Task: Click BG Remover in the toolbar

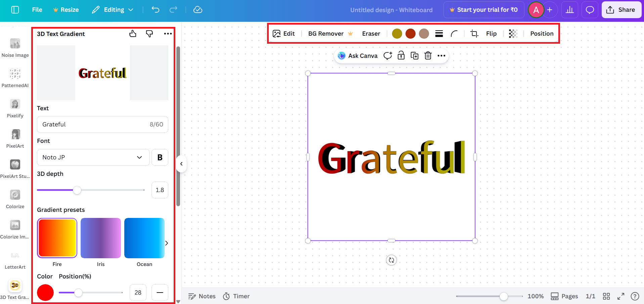Action: click(326, 34)
